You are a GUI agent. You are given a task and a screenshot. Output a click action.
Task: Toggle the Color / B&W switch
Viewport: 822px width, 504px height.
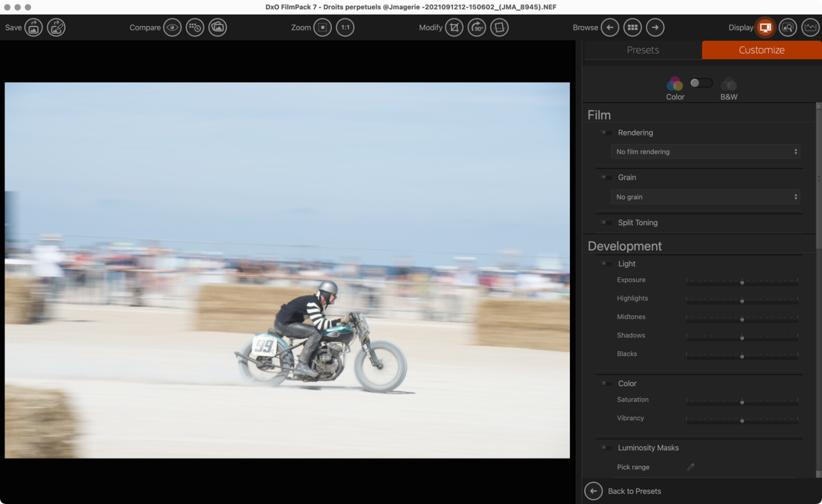pos(701,83)
